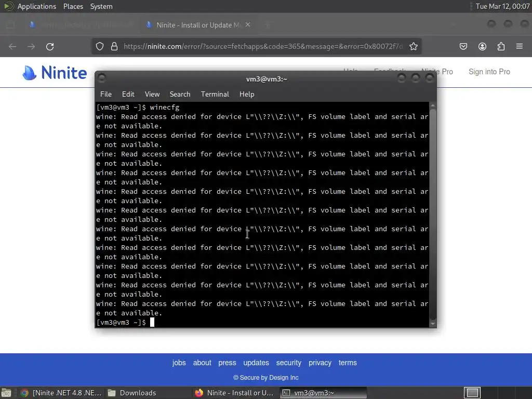Click the terminal scrollbar up arrow
This screenshot has width=532, height=399.
pos(433,106)
